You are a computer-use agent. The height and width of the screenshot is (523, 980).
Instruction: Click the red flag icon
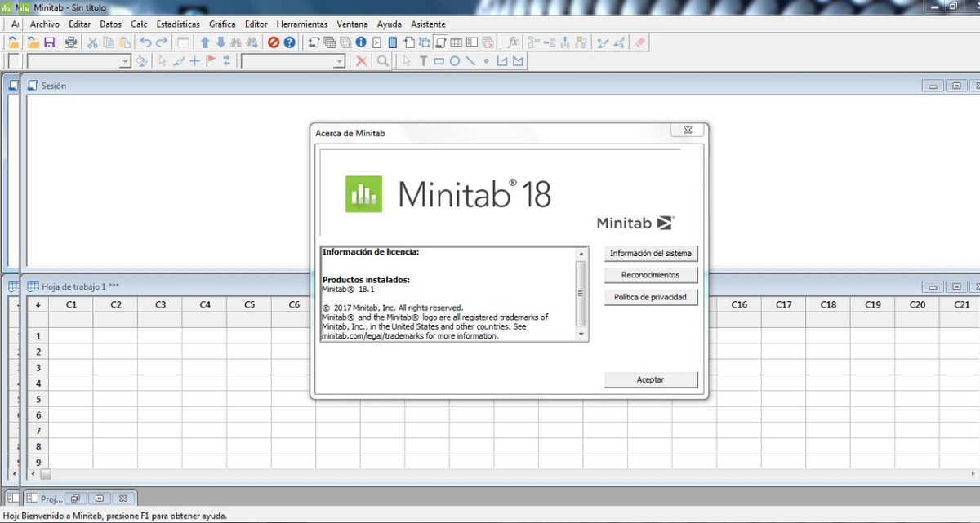(x=211, y=61)
